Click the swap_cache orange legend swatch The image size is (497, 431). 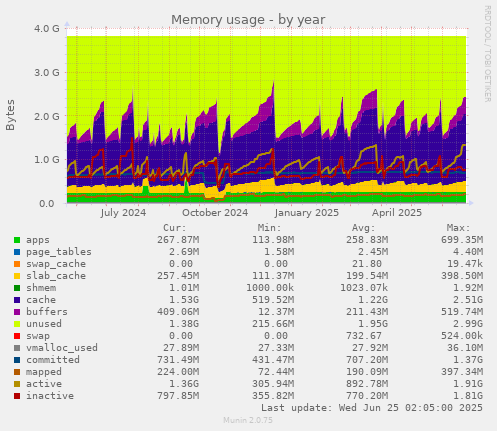point(17,264)
